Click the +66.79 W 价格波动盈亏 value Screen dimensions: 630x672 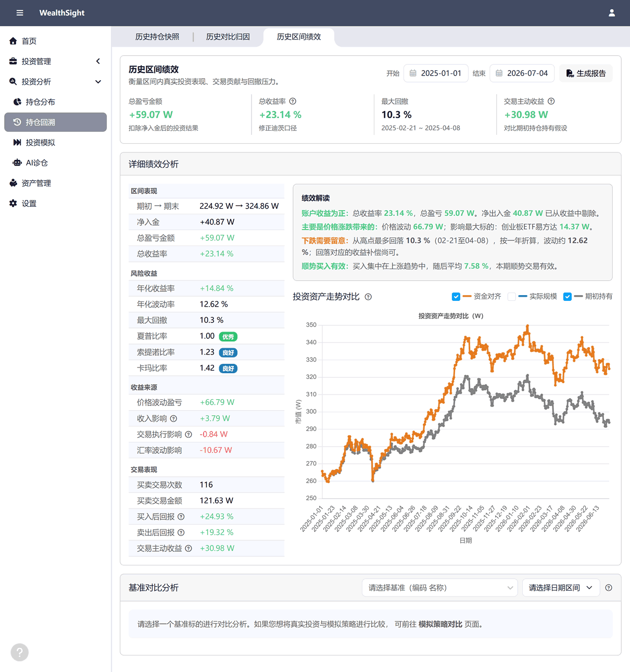tap(217, 402)
